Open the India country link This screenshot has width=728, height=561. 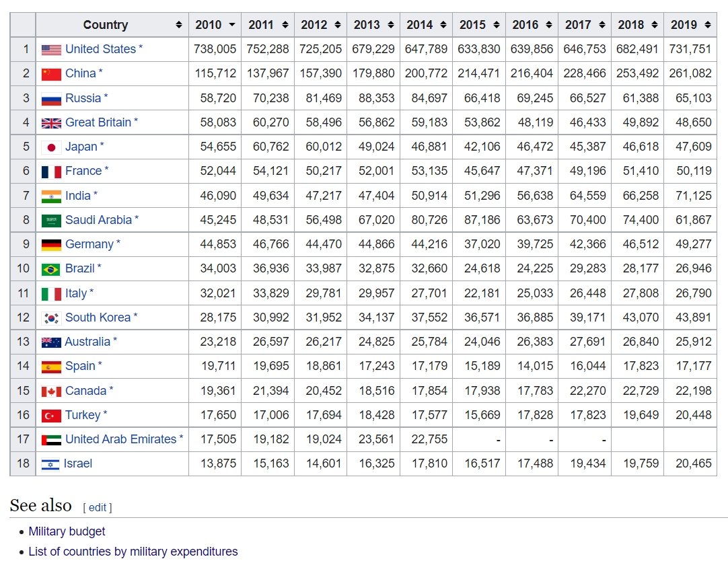click(x=78, y=195)
